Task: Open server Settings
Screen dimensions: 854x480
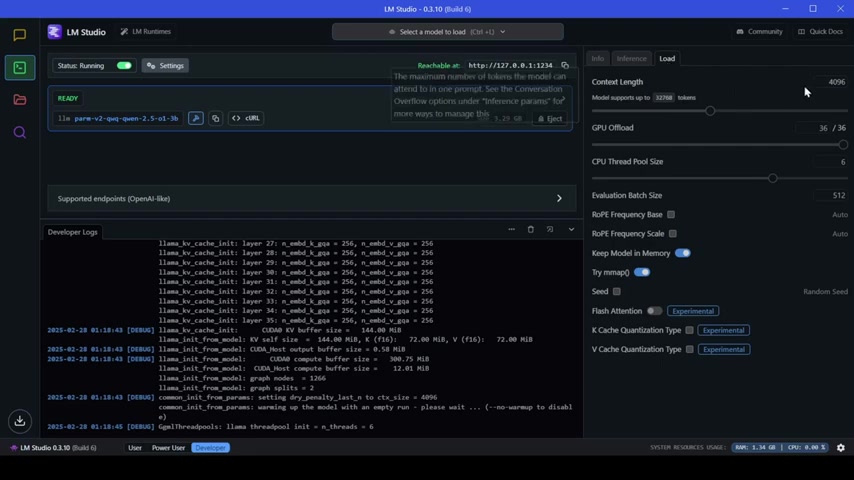Action: pyautogui.click(x=165, y=65)
